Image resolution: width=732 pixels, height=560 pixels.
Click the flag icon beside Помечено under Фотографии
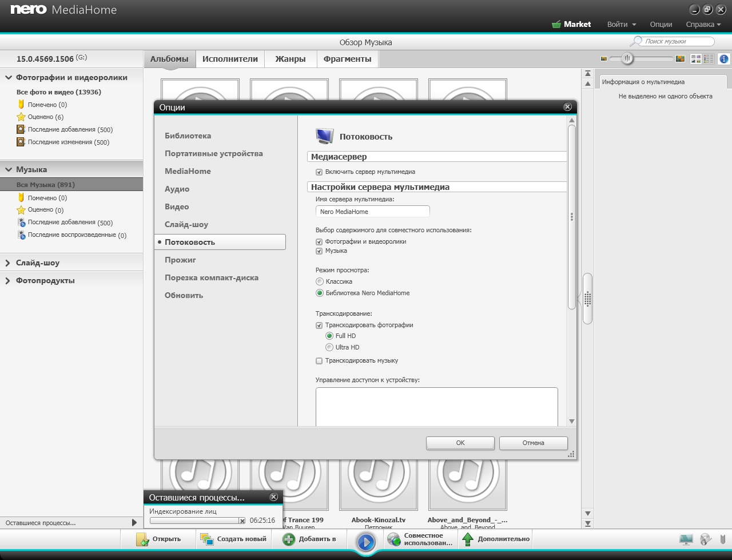tap(21, 104)
